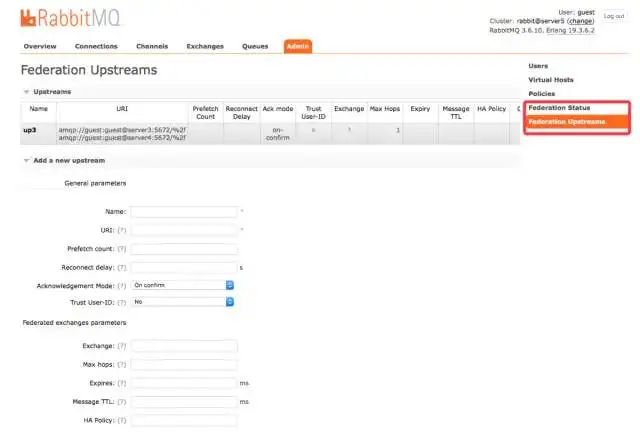640x437 pixels.
Task: Open the Overview tab
Action: click(x=40, y=47)
